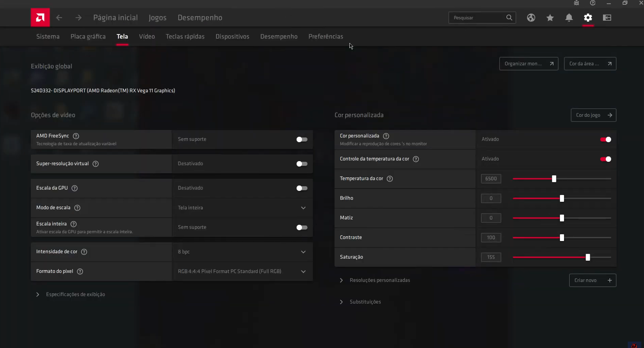Show Modo de escala help icon
Screen dimensions: 644x348
click(77, 208)
